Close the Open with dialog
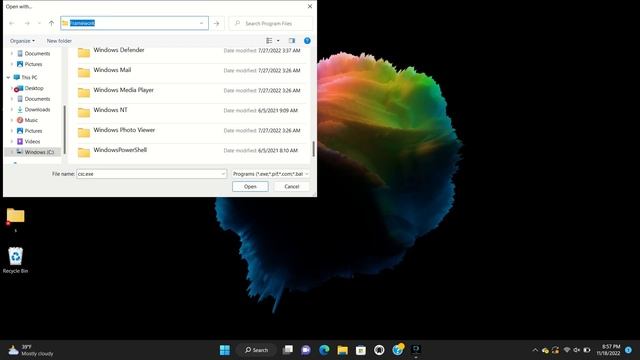 310,6
